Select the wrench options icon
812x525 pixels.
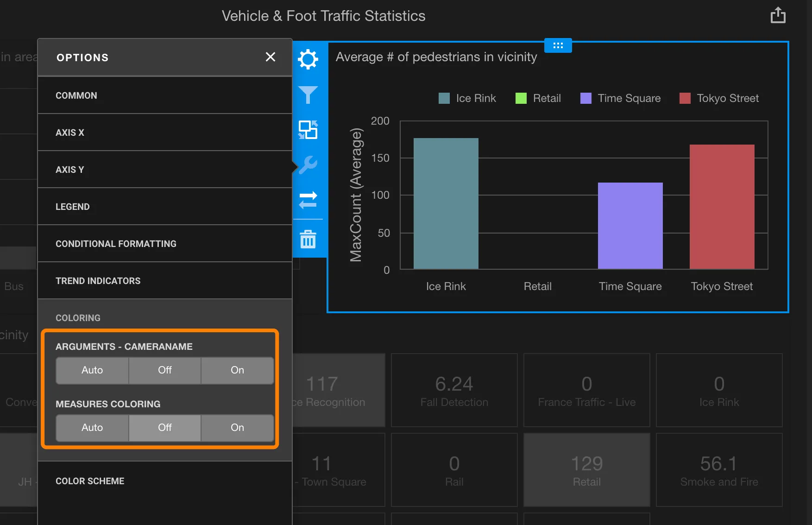point(308,165)
